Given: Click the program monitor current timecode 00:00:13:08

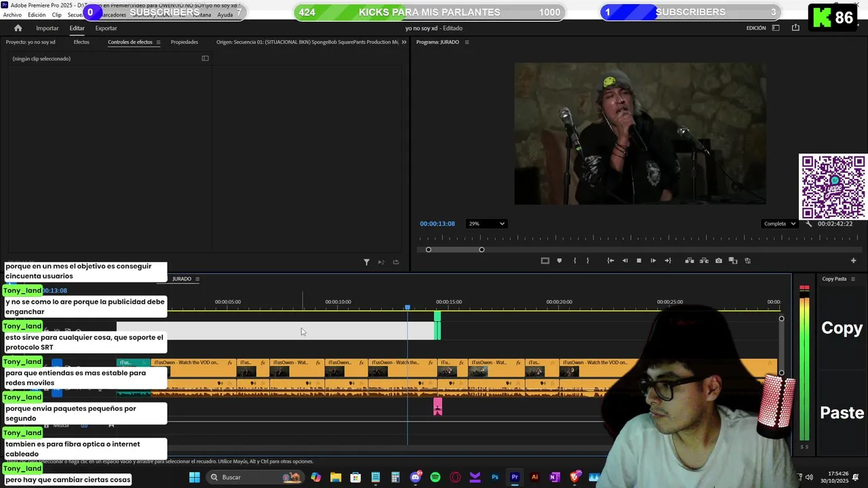Looking at the screenshot, I should coord(437,224).
